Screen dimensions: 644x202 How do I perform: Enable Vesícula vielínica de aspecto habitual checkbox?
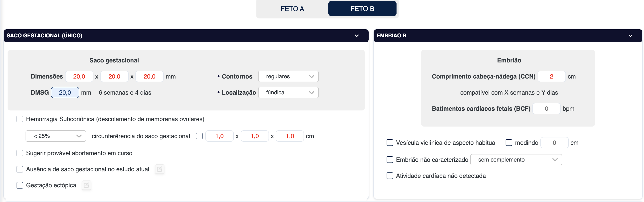point(389,143)
